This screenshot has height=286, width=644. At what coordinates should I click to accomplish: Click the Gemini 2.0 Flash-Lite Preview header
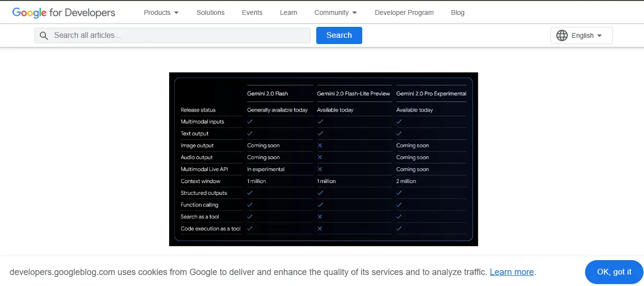point(354,93)
